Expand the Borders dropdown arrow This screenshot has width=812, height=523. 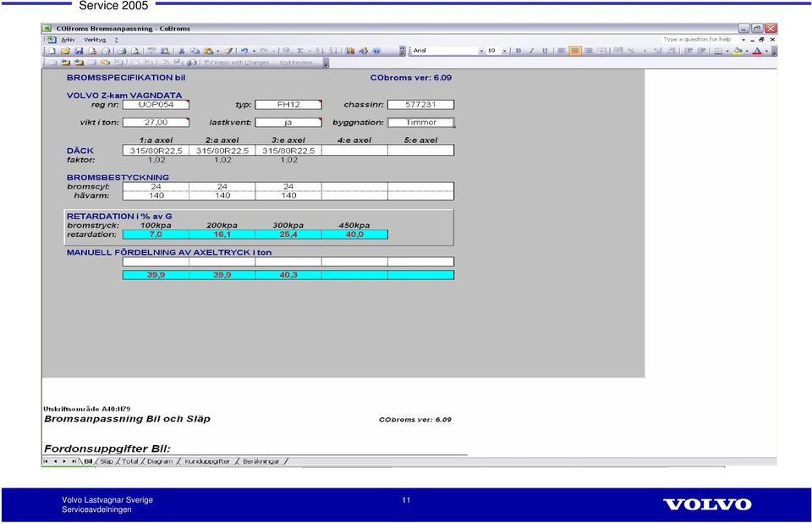point(727,51)
